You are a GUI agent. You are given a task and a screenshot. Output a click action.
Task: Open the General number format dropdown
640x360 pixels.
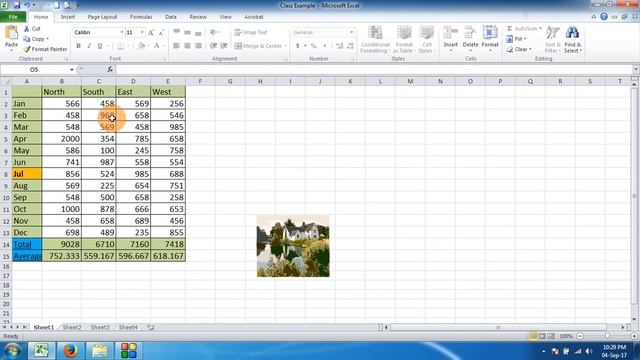tap(351, 32)
